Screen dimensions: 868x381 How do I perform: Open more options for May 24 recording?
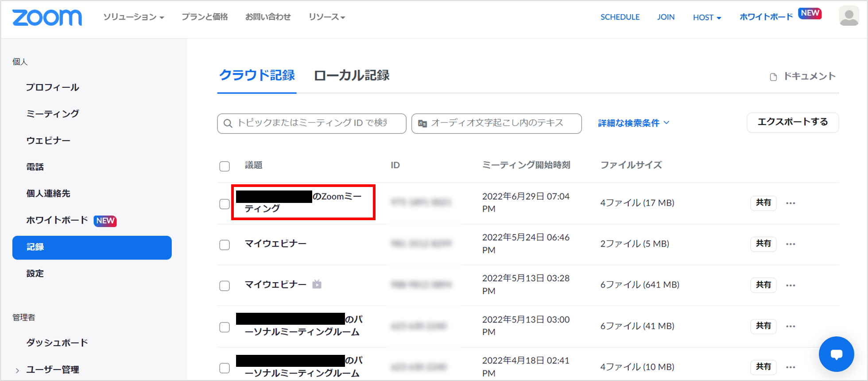pos(790,244)
